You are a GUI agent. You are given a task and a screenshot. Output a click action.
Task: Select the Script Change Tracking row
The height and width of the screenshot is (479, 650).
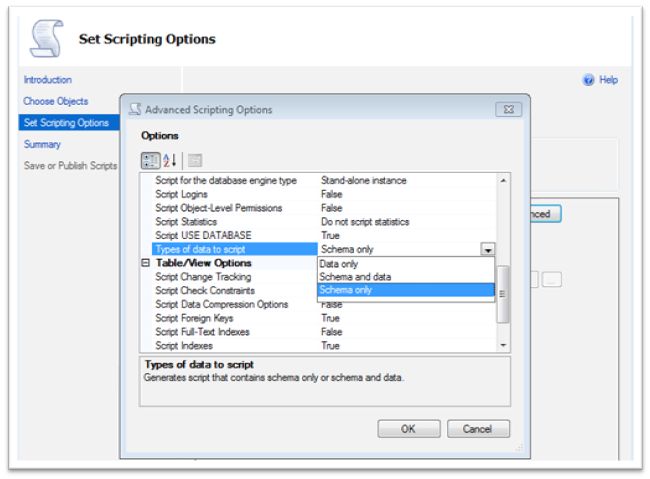tap(235, 277)
